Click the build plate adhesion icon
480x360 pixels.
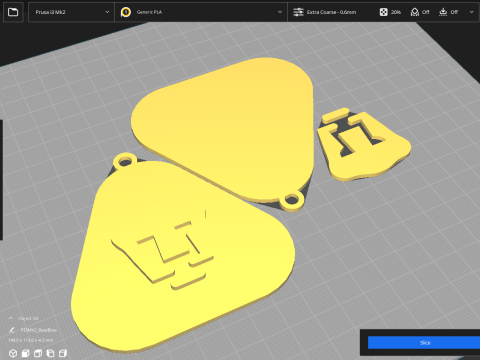[443, 12]
